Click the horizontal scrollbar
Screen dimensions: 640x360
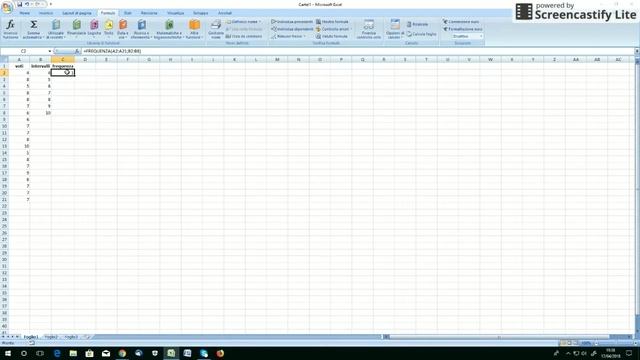coord(499,337)
